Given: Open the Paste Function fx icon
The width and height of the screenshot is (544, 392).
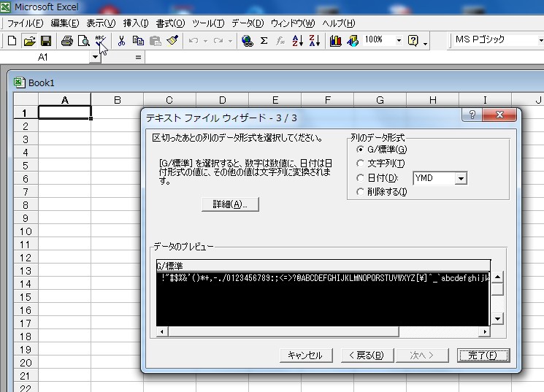Looking at the screenshot, I should pos(280,41).
